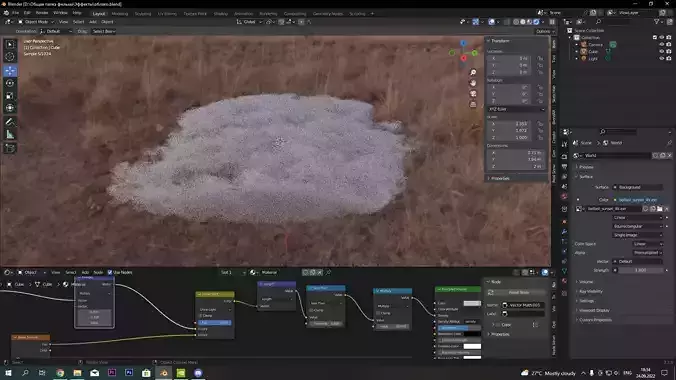
Task: Toggle camera view gizmo icon
Action: [x=473, y=94]
